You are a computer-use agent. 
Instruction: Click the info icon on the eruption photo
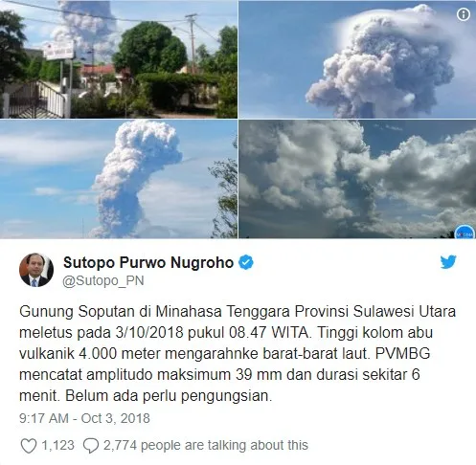click(x=464, y=14)
